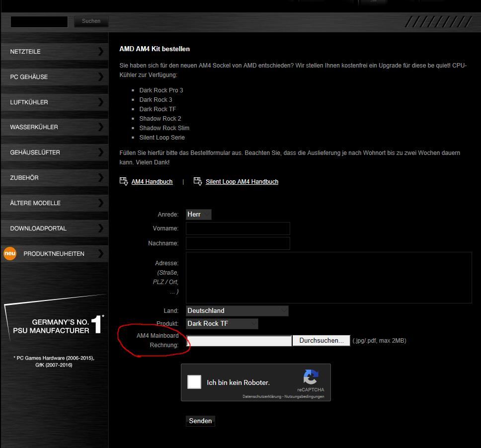Click the Germany's No. 1 PSU Manufacturer banner
The height and width of the screenshot is (448, 481).
tap(55, 318)
